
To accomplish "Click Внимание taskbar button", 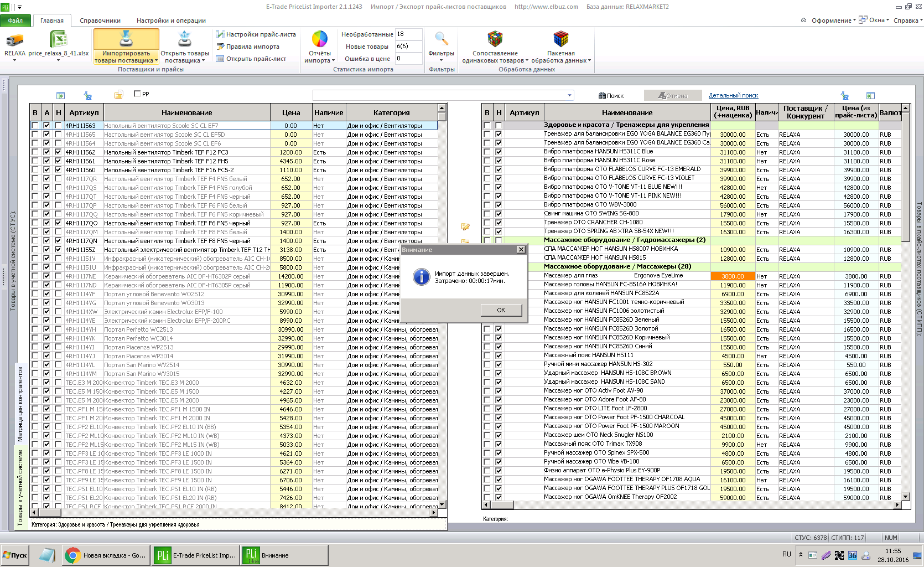I will click(284, 555).
